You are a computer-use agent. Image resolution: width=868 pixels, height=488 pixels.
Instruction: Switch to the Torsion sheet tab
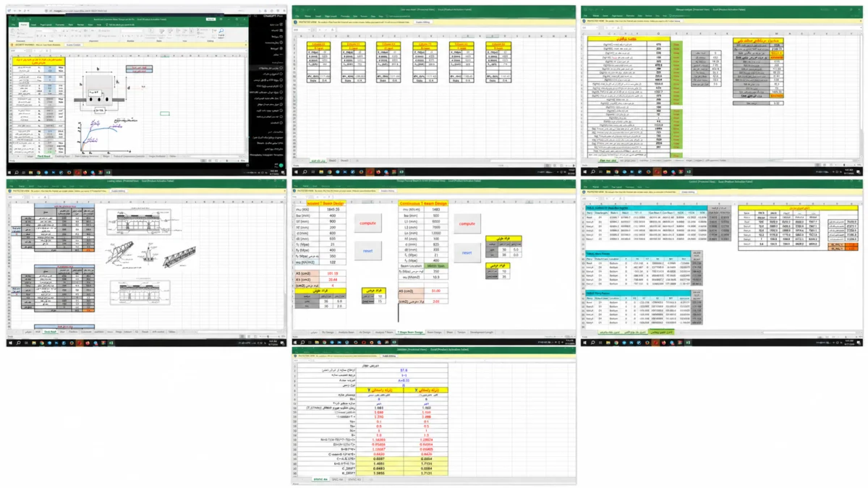461,332
